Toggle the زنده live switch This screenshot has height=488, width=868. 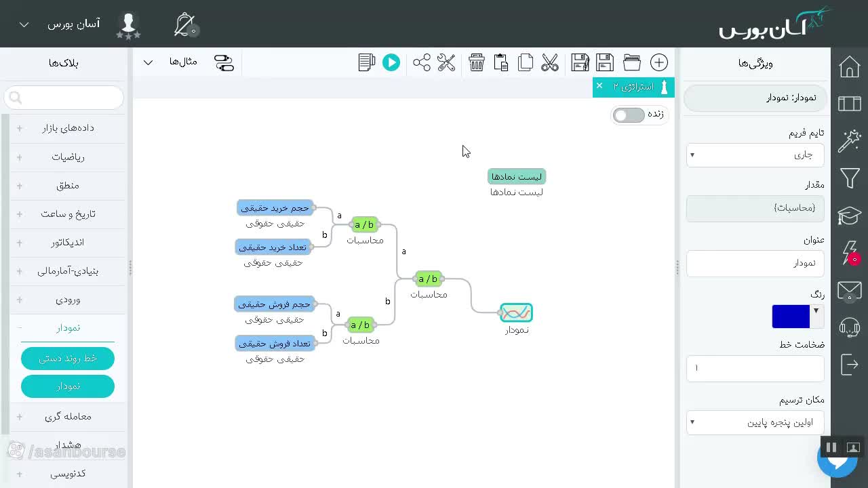click(629, 115)
